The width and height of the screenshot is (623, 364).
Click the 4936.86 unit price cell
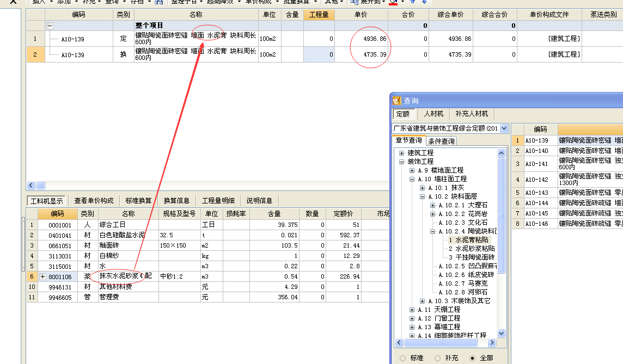click(361, 39)
